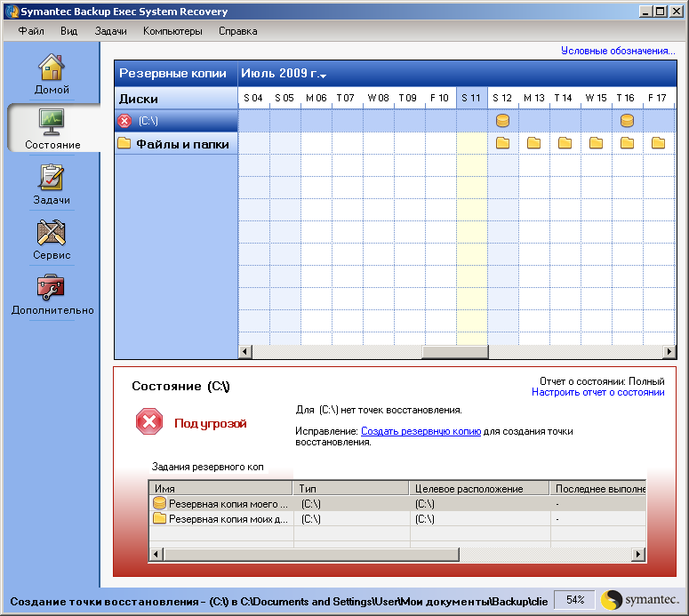The image size is (689, 616).
Task: Select the F 10 date column header
Action: coord(439,98)
